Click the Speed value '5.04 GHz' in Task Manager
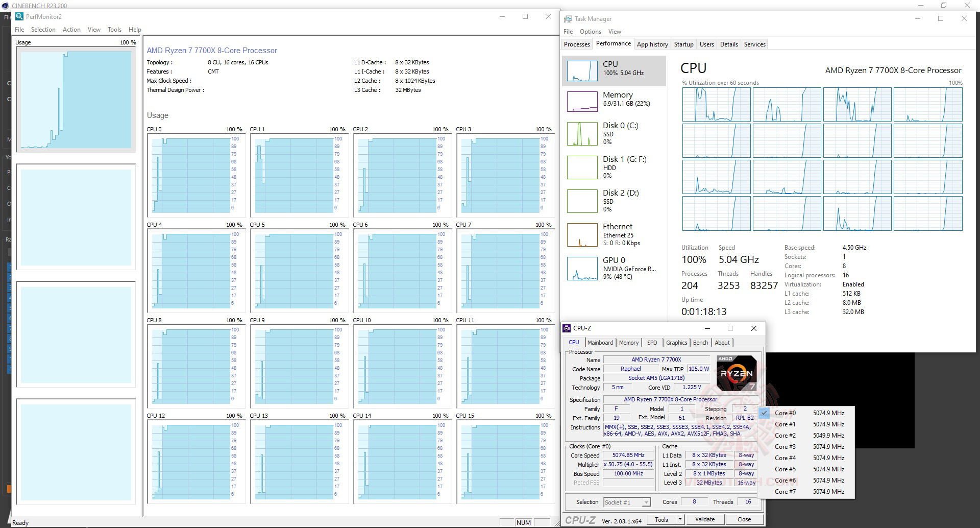The height and width of the screenshot is (528, 980). tap(739, 259)
